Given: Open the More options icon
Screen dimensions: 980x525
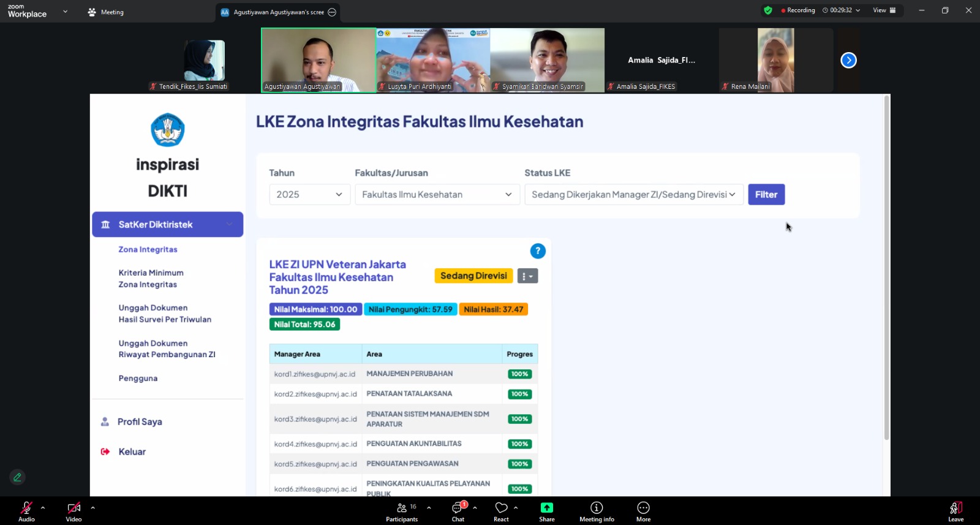Looking at the screenshot, I should click(x=643, y=508).
